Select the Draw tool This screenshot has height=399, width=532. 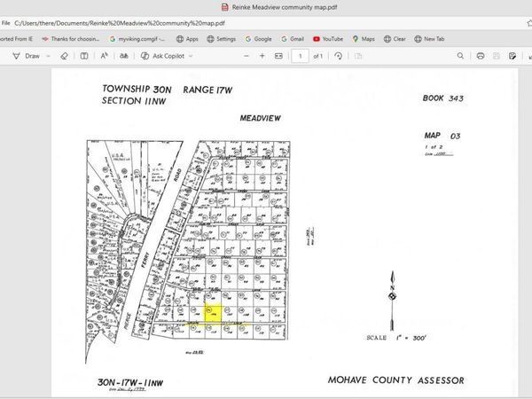coord(26,56)
